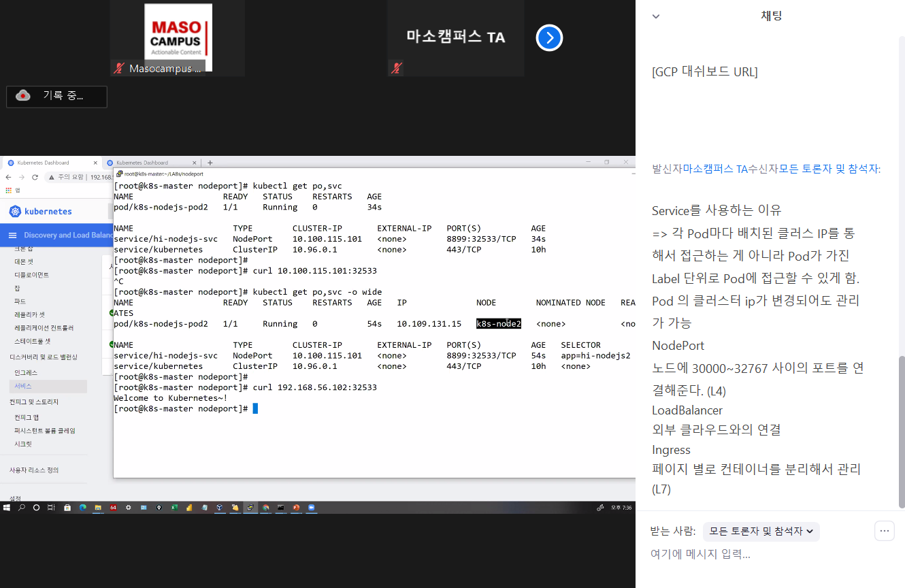Viewport: 905px width, 588px height.
Task: Toggle the Kubernetes hamburger menu
Action: click(12, 235)
